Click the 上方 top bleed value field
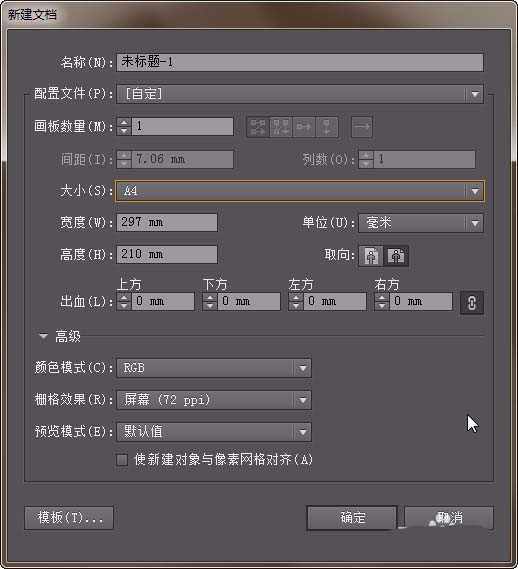Image resolution: width=518 pixels, height=569 pixels. [x=163, y=302]
